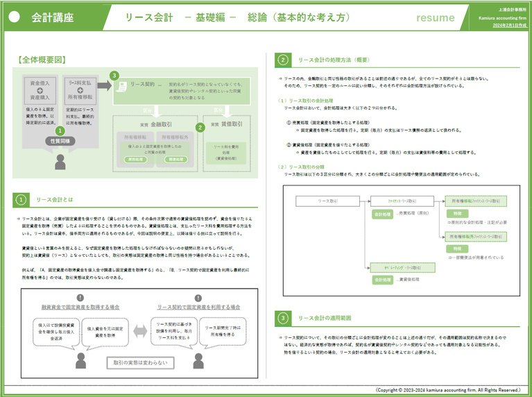Click the リース会計の適用範囲 section heading

pos(325,318)
